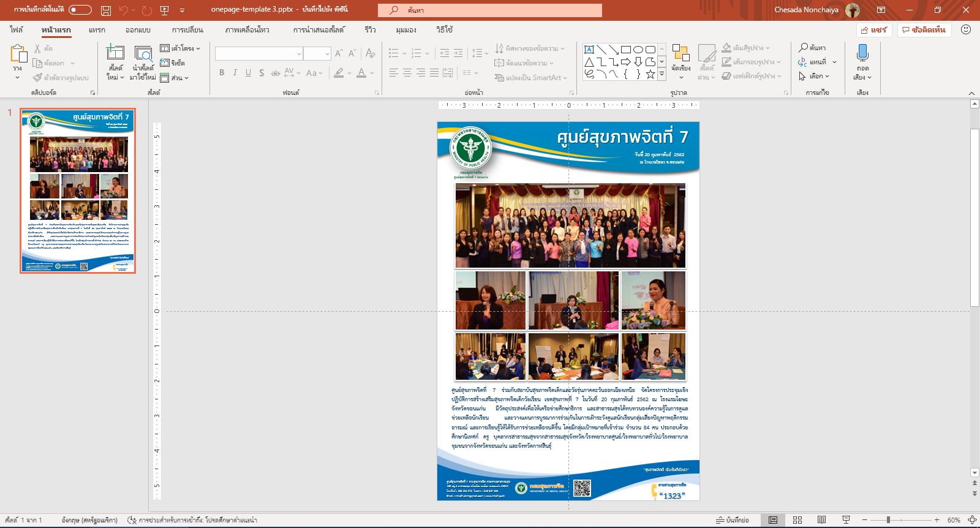Start slide show from beginning icon in title bar

(164, 10)
